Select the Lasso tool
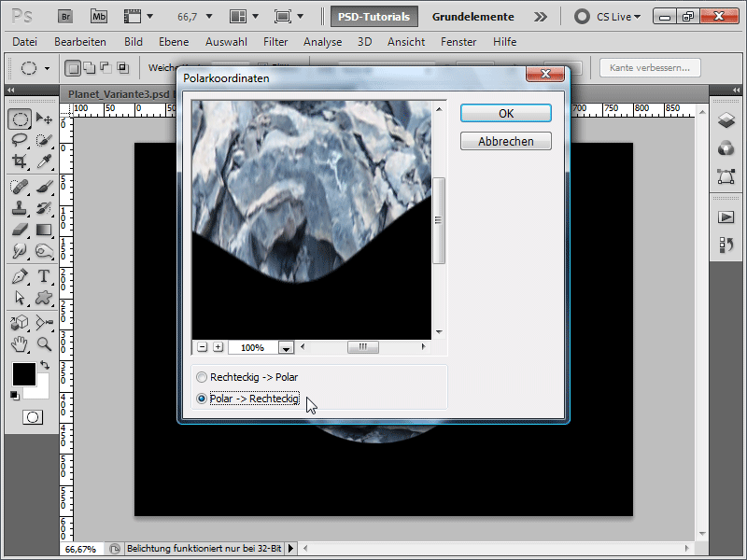This screenshot has height=560, width=747. pyautogui.click(x=20, y=140)
